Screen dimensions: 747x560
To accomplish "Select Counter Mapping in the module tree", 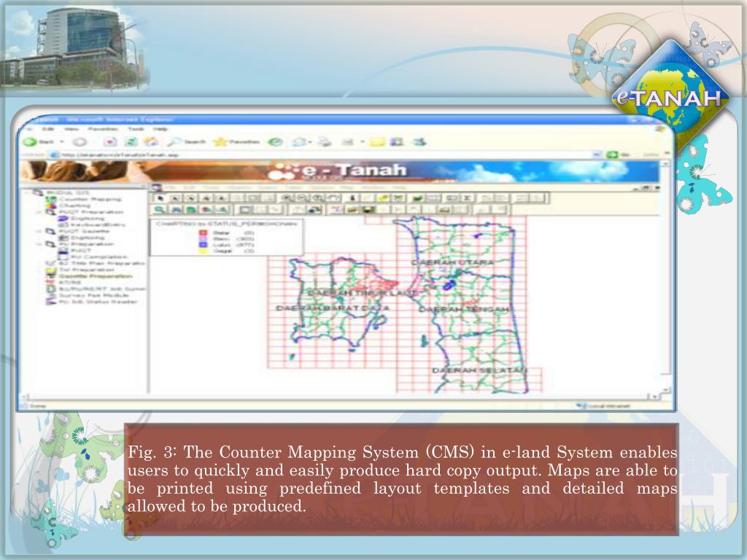I will (90, 199).
